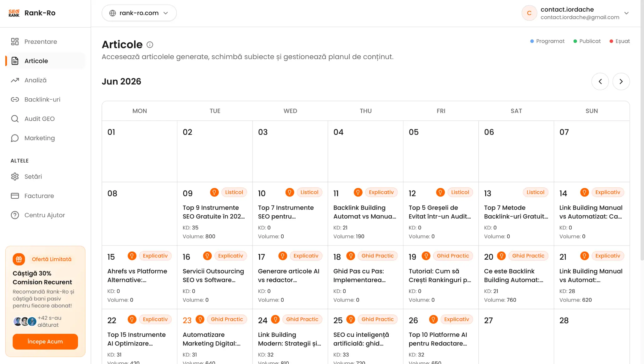Click lightbulb icon on day 23 article

pyautogui.click(x=200, y=319)
